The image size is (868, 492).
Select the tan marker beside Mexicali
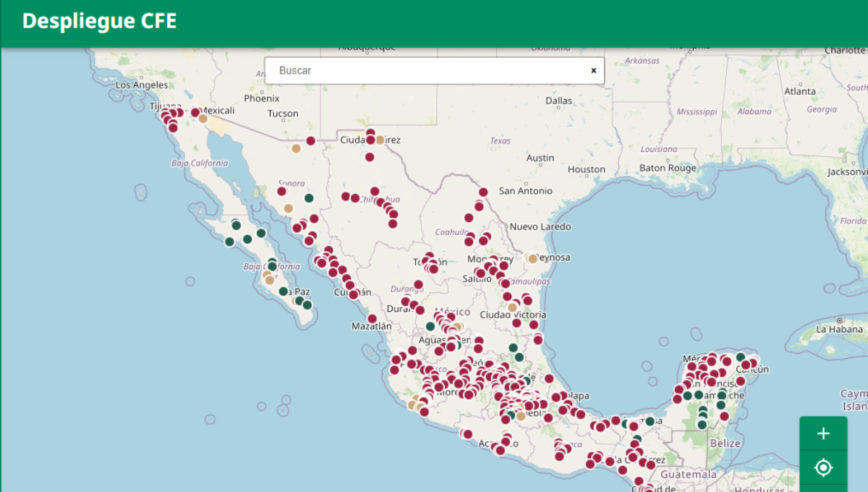pos(203,119)
